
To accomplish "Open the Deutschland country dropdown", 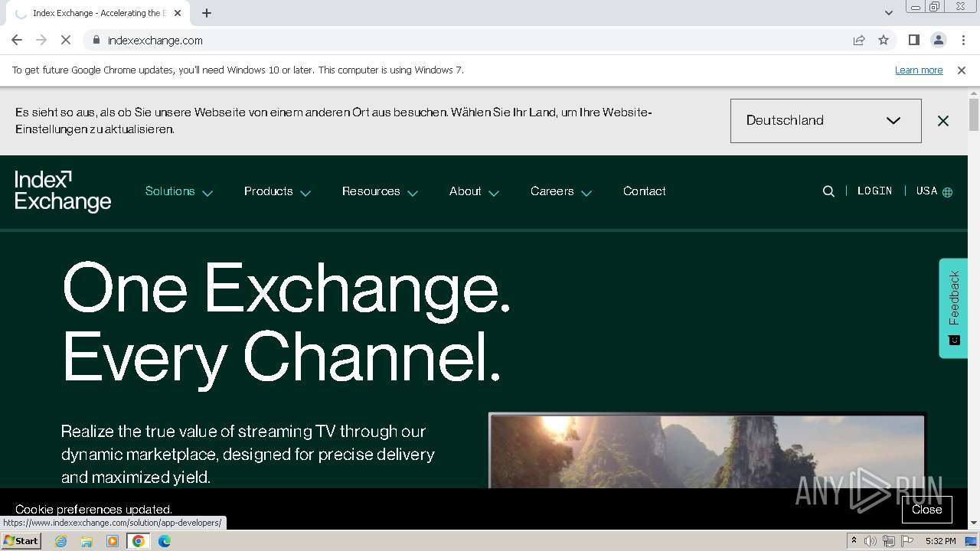I will point(825,121).
